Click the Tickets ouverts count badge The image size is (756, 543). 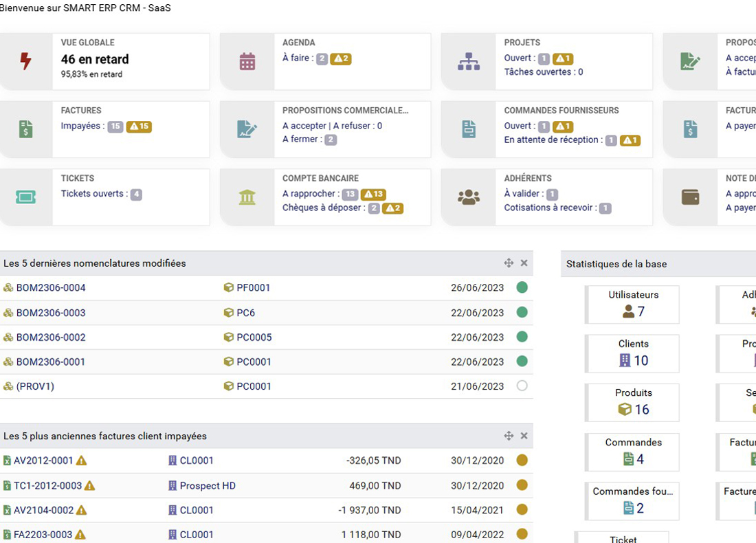click(x=136, y=195)
